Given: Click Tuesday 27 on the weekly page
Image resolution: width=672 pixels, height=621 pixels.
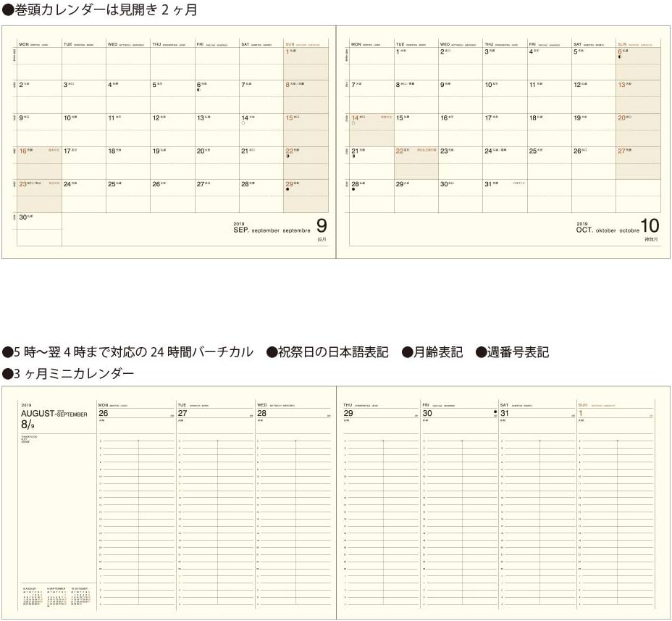Looking at the screenshot, I should 182,414.
